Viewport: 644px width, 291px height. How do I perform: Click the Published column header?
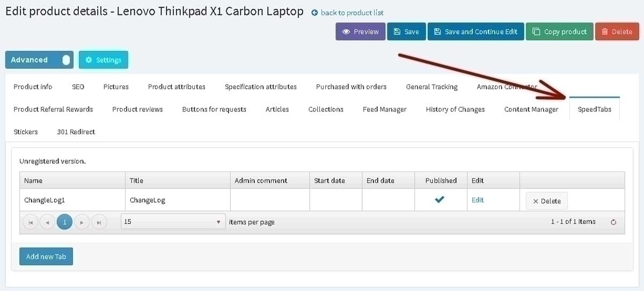pyautogui.click(x=441, y=181)
